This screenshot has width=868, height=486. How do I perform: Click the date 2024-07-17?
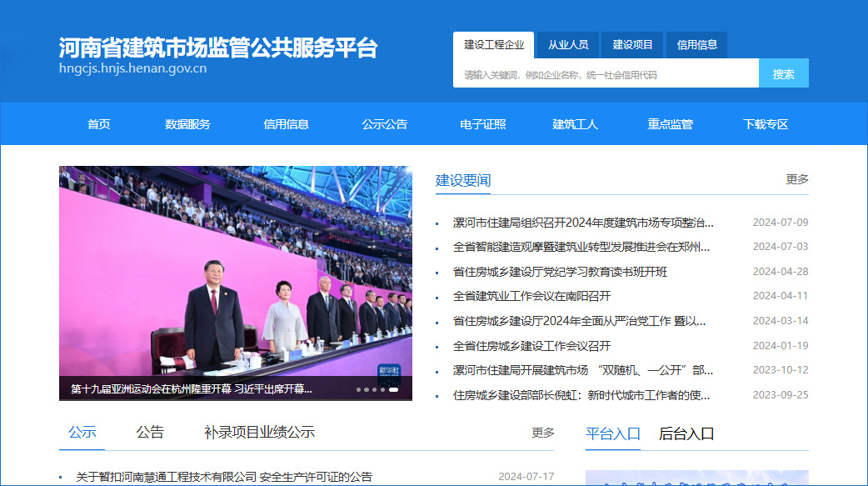(526, 477)
